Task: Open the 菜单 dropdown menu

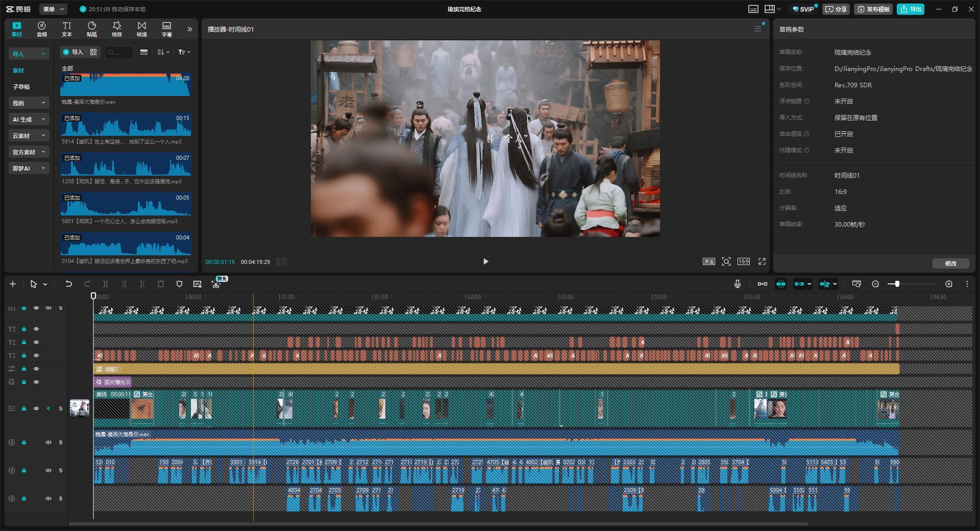Action: 53,9
